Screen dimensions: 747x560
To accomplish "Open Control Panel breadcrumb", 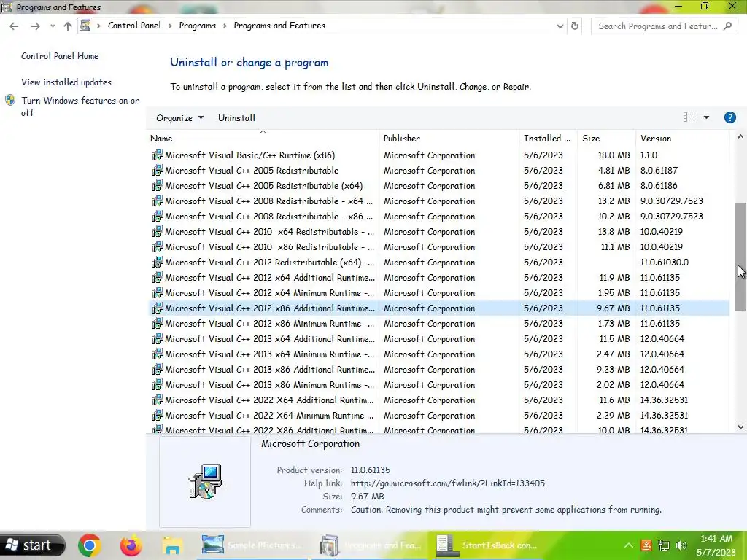I will pyautogui.click(x=134, y=26).
